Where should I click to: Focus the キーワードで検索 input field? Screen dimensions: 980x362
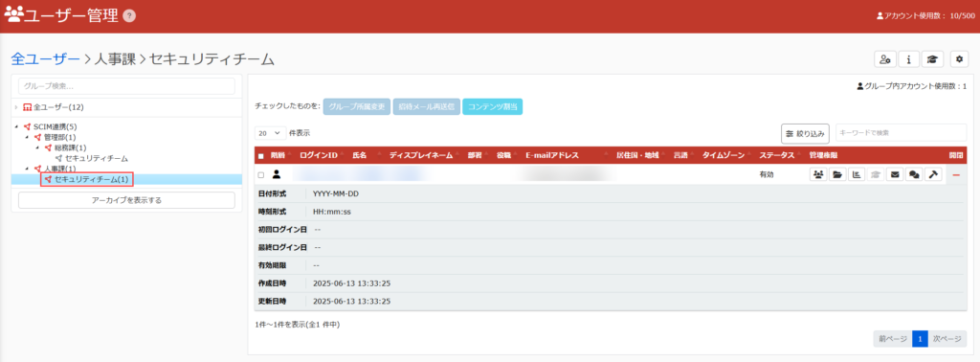pos(901,132)
